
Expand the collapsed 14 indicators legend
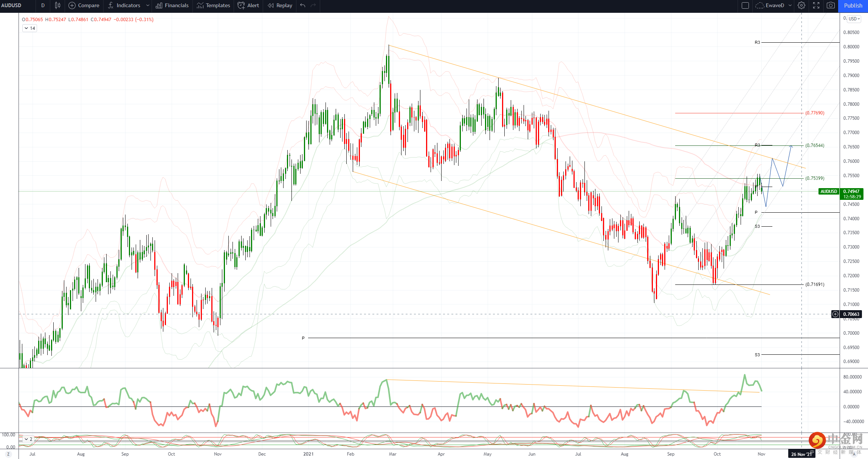[x=29, y=28]
